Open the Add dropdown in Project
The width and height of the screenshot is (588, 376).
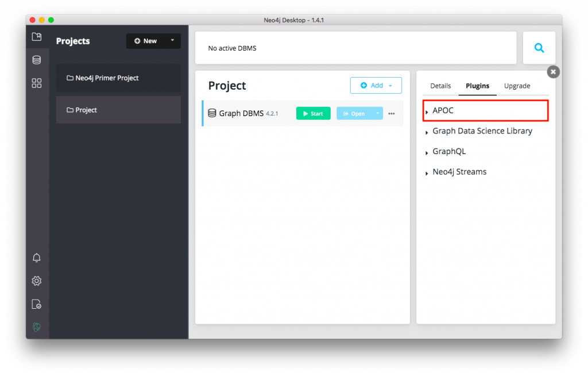[x=376, y=86]
